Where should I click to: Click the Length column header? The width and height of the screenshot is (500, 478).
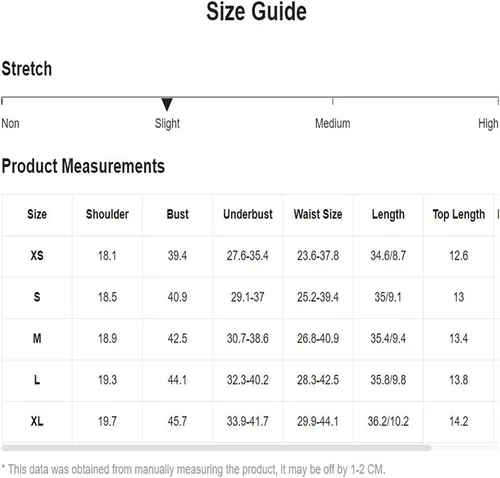(x=388, y=215)
